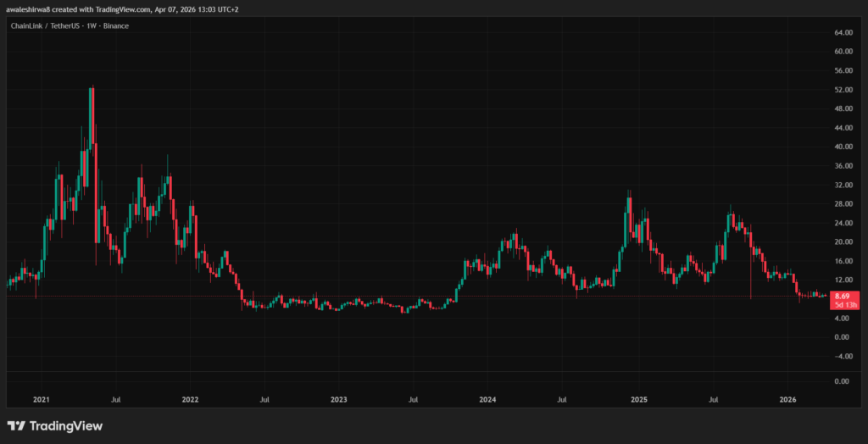Select the red 8.69 current price label
868x444 pixels.
pos(843,295)
